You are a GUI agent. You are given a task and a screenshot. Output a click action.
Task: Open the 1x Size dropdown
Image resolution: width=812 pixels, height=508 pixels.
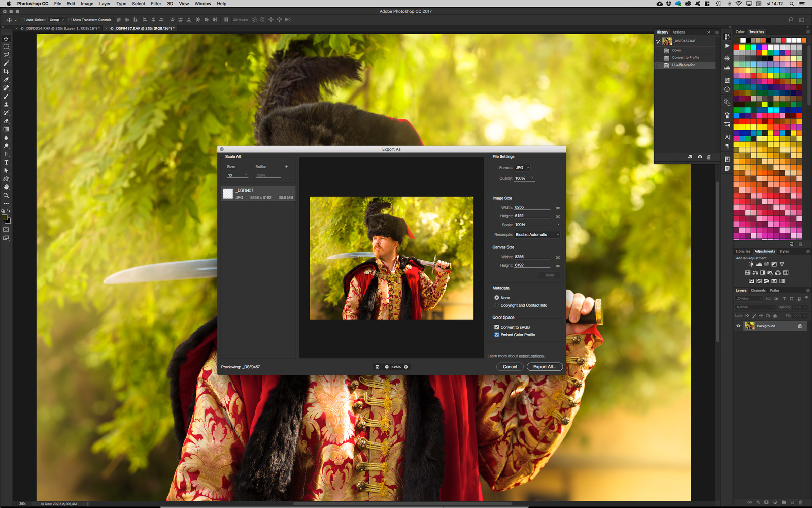coord(238,175)
